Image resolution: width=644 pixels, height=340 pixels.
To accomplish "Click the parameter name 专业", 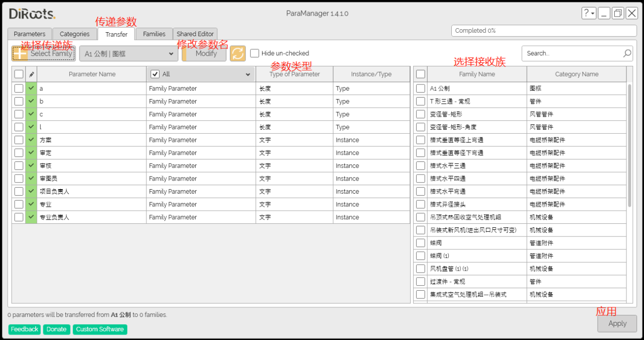I will 46,205.
